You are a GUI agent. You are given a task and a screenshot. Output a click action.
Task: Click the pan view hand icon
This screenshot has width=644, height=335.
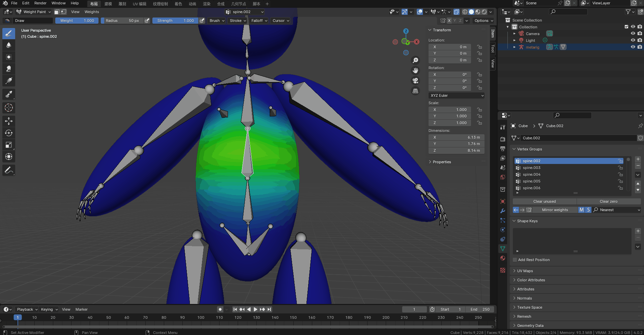415,71
